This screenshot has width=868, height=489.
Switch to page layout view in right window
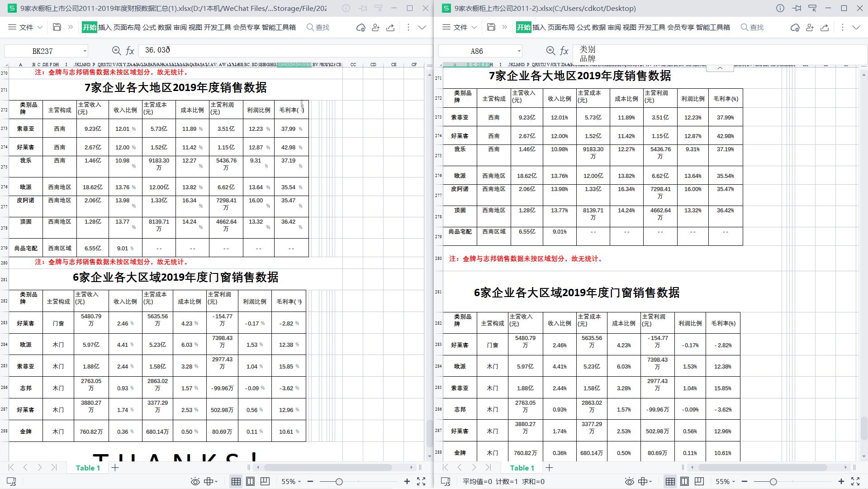[x=684, y=481]
